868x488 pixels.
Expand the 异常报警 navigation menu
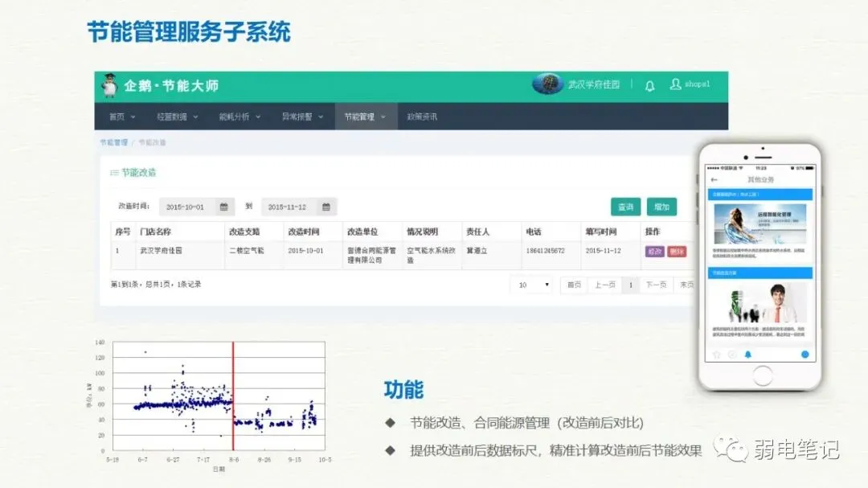coord(302,117)
